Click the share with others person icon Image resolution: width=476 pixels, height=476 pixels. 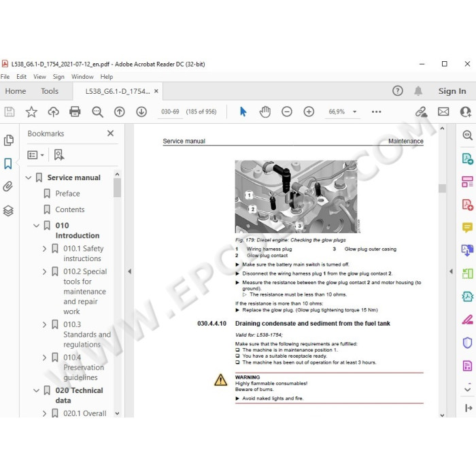point(466,112)
